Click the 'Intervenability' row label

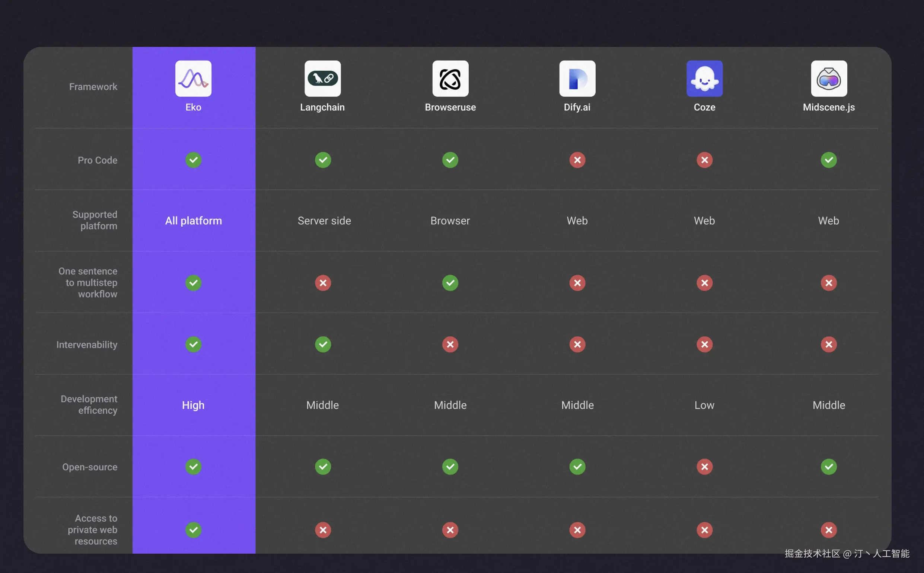coord(87,345)
